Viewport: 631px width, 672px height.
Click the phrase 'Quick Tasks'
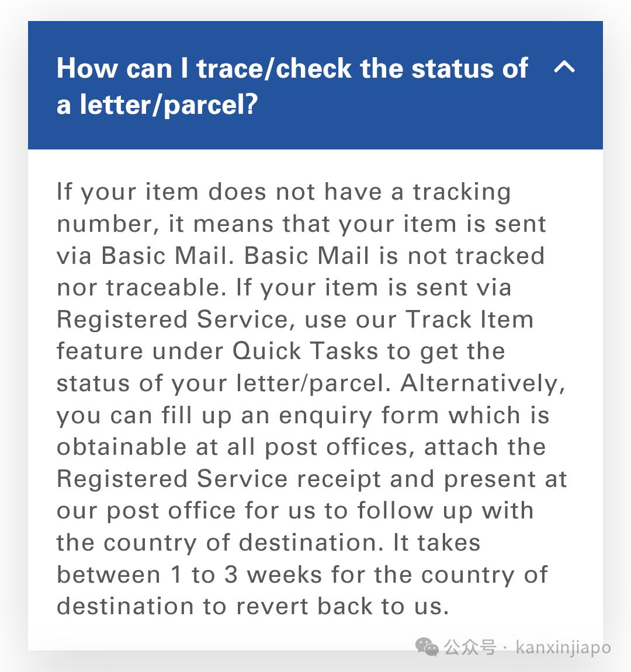point(304,350)
